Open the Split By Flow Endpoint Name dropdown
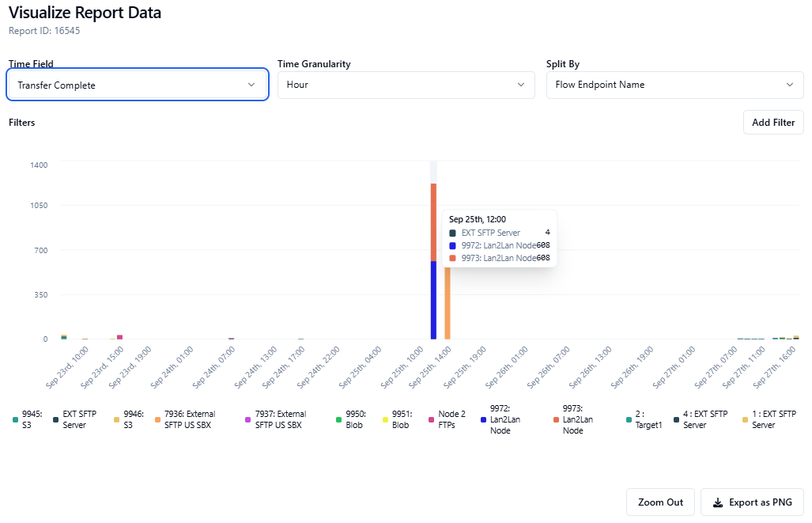This screenshot has width=812, height=523. click(674, 85)
